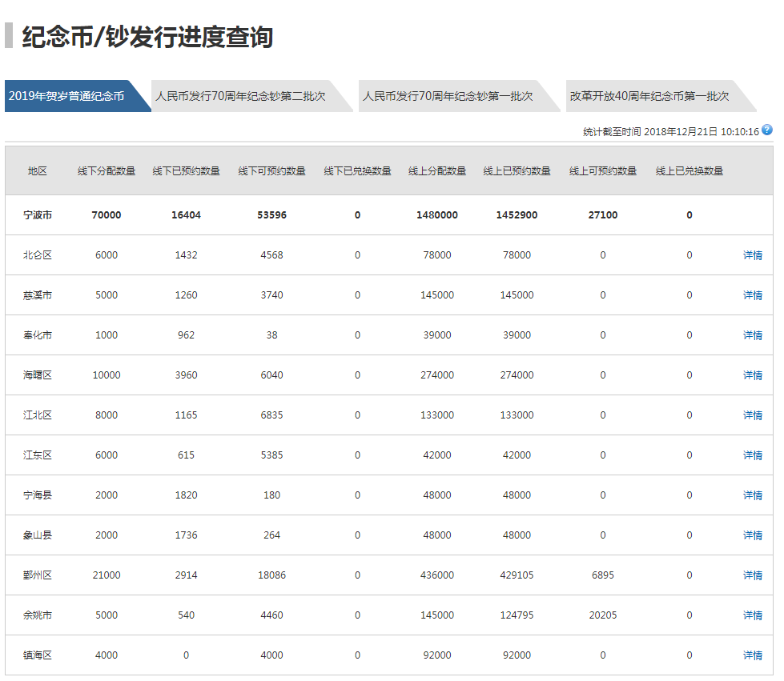This screenshot has width=784, height=681.
Task: Click 江东区 details link
Action: [752, 455]
